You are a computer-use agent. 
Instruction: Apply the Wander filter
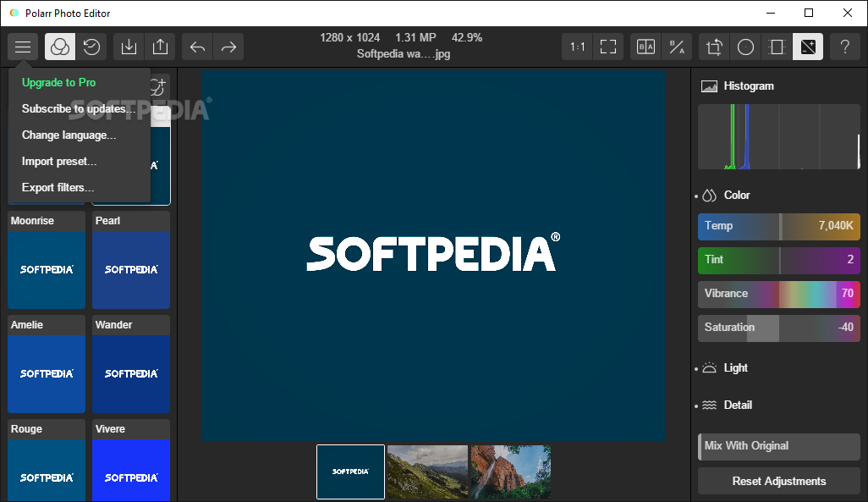131,364
